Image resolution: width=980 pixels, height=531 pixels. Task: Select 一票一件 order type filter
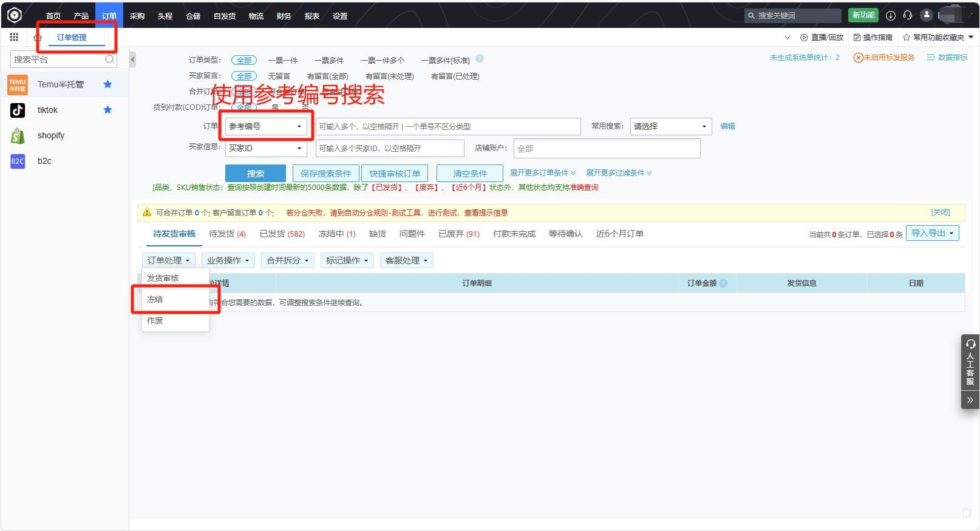[283, 61]
